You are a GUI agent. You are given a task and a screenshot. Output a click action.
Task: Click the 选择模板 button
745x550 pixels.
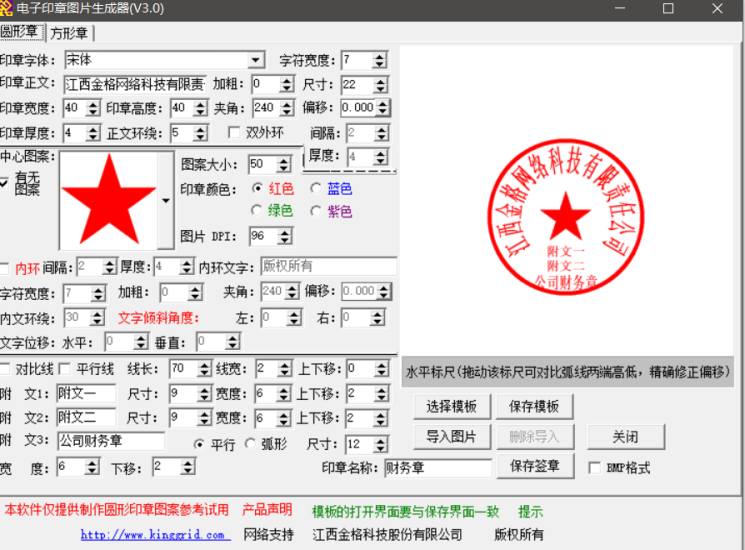451,407
